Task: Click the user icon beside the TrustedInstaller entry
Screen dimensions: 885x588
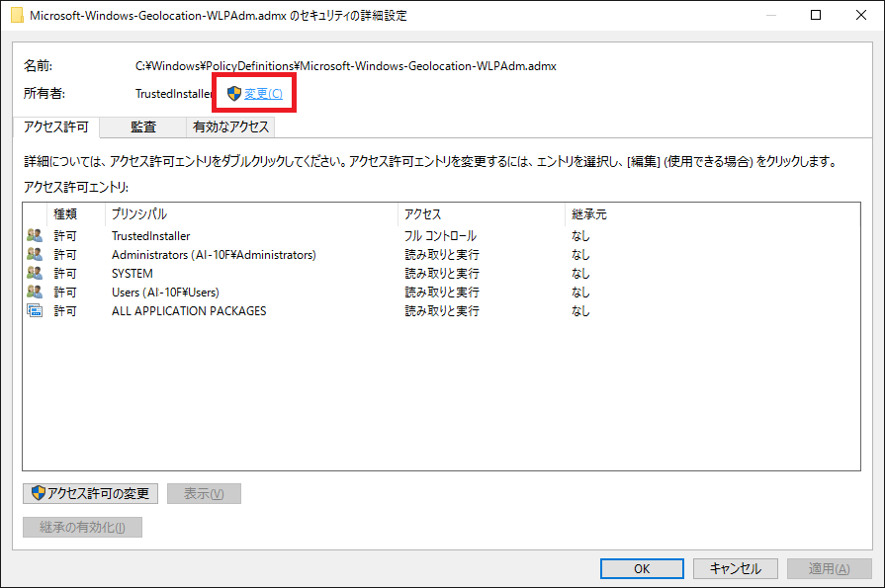Action: [x=35, y=236]
